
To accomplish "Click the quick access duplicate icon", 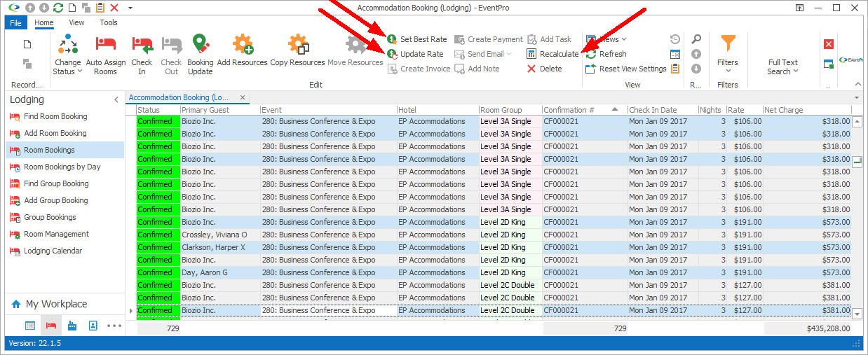I will pyautogui.click(x=86, y=8).
